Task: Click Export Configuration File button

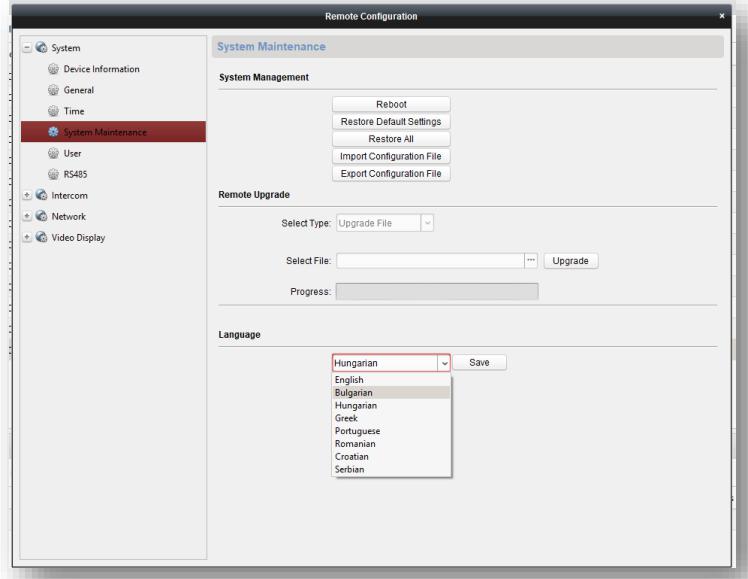Action: click(x=391, y=174)
